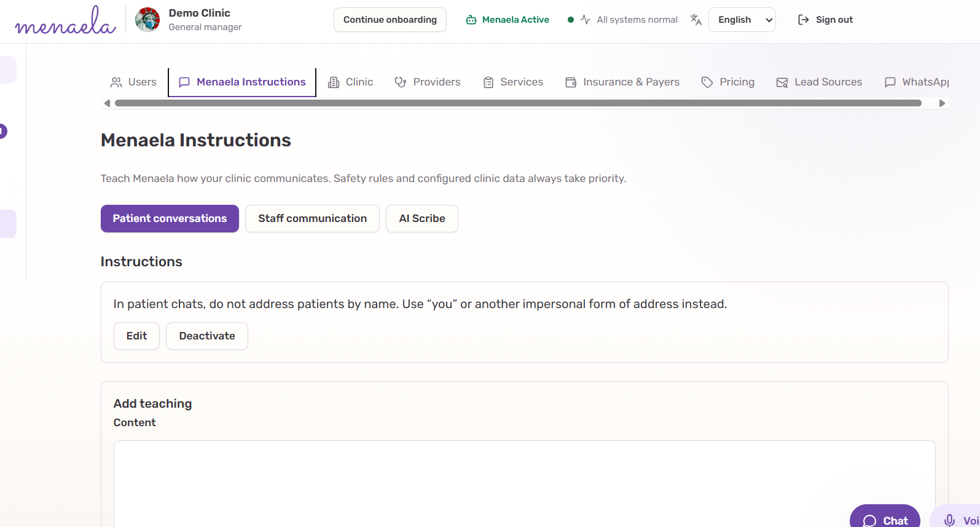This screenshot has height=527, width=980.
Task: Open the Demo Clinic avatar picture
Action: click(x=147, y=20)
